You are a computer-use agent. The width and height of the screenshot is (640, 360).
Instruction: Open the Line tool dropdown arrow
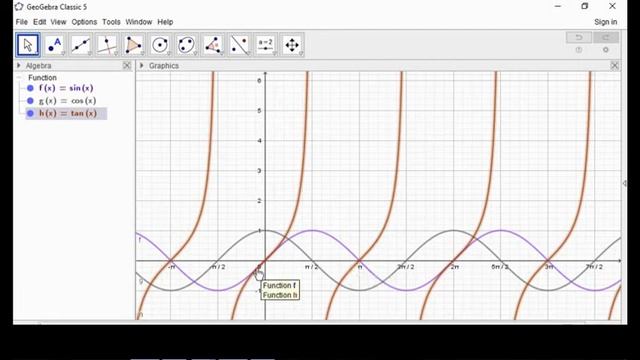coord(90,53)
